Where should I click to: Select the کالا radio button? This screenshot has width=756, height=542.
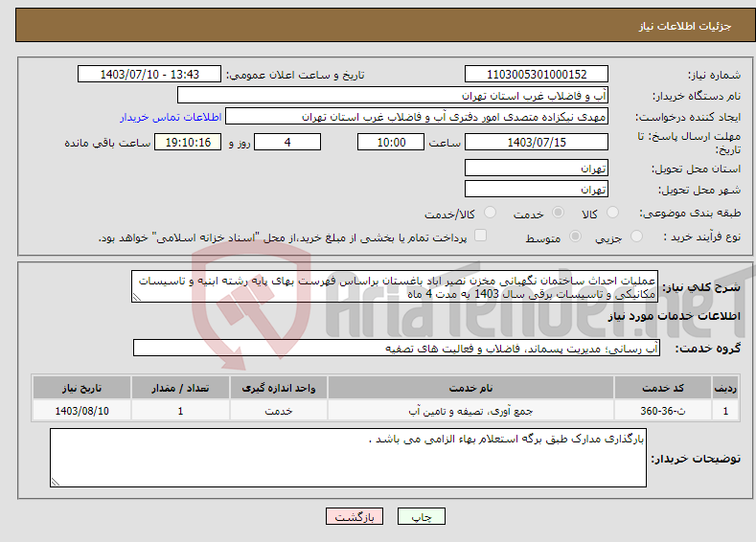click(x=612, y=213)
